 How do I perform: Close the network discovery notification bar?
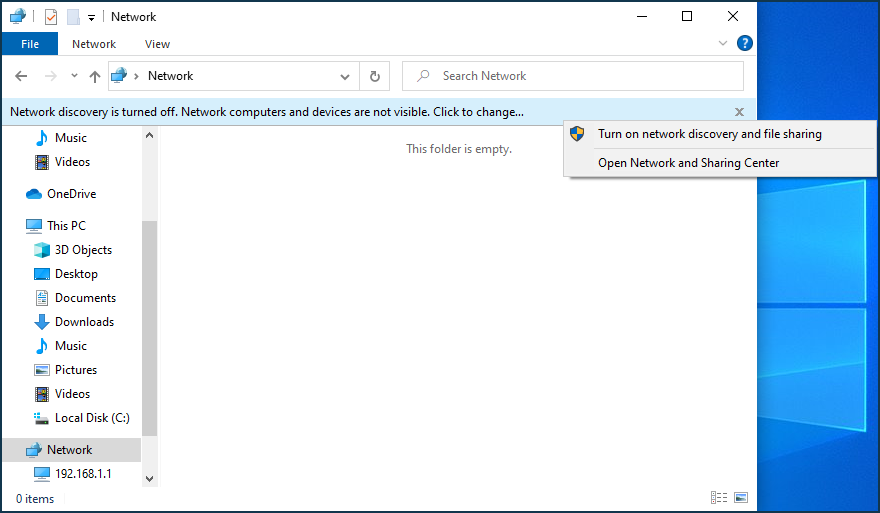(739, 112)
